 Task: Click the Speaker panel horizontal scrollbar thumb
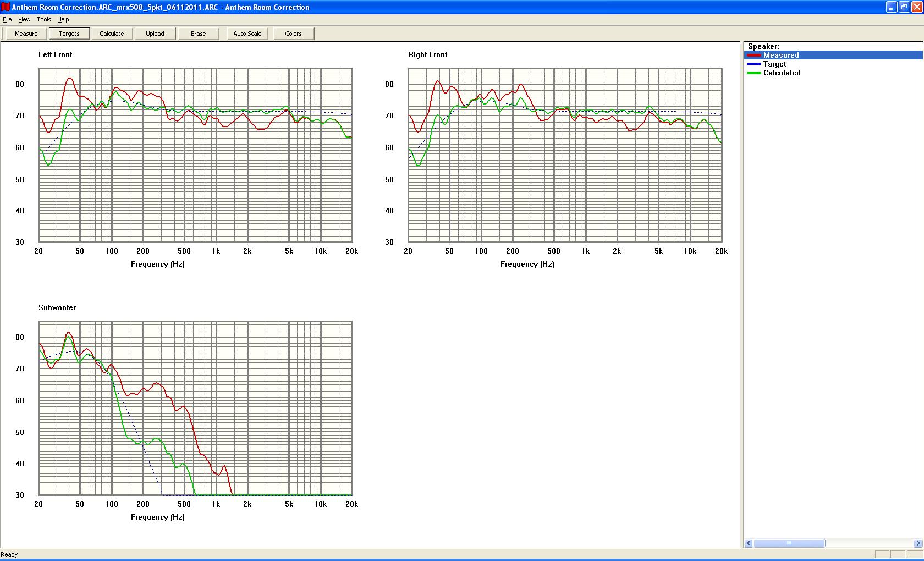[789, 543]
